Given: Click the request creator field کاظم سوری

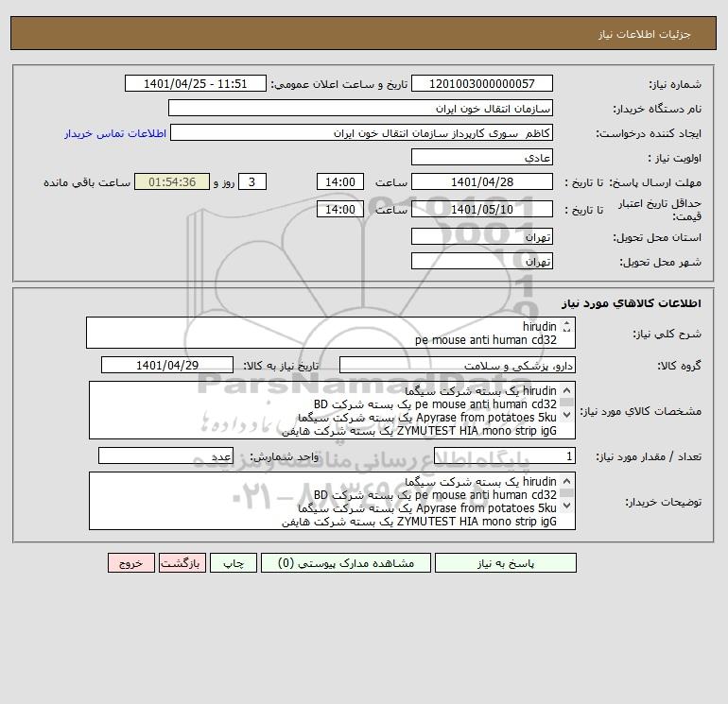Looking at the screenshot, I should [362, 132].
